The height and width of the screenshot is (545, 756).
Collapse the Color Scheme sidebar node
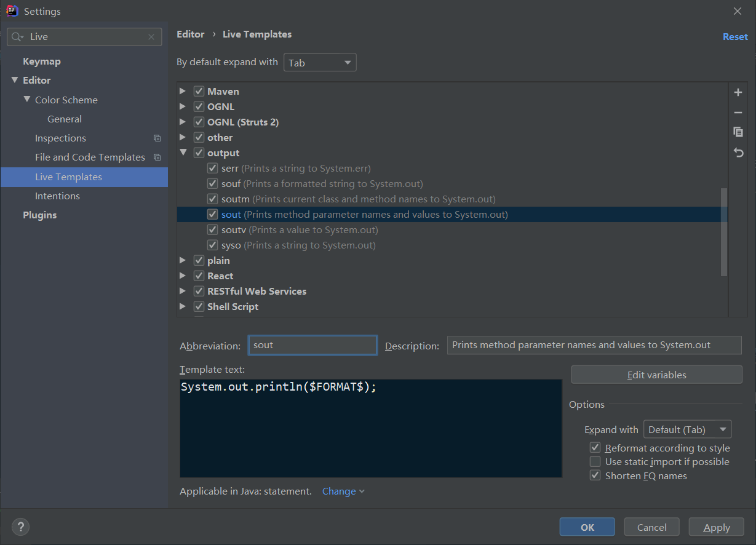coord(27,100)
